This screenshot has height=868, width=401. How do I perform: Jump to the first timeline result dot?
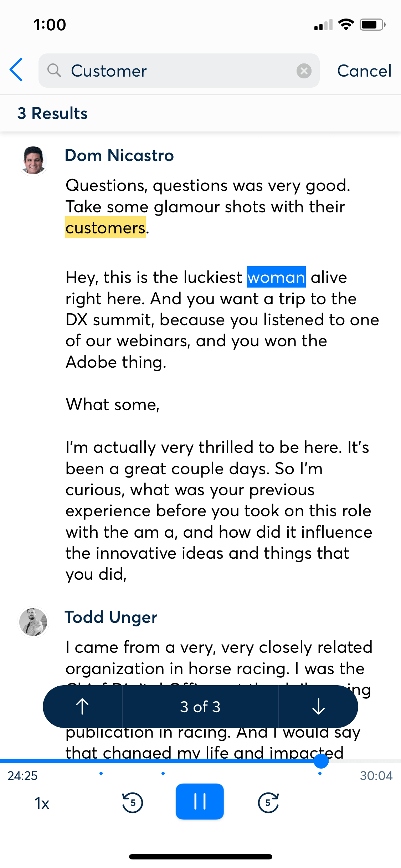101,773
